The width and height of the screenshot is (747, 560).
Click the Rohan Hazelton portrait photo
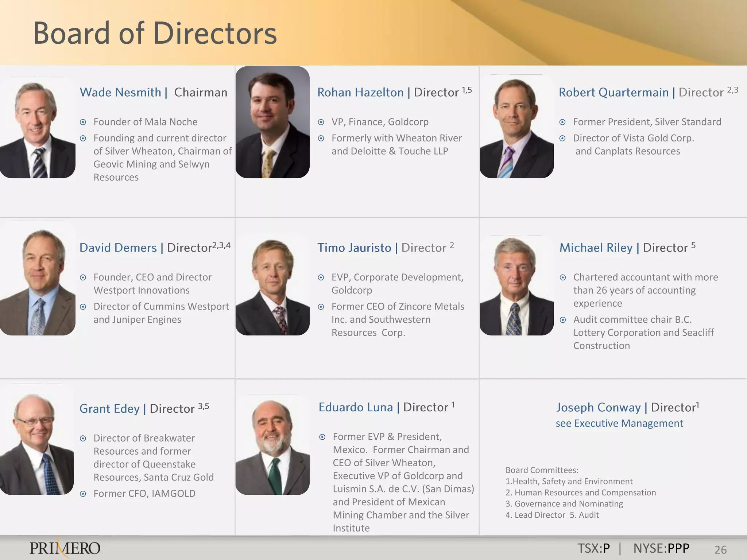coord(272,122)
